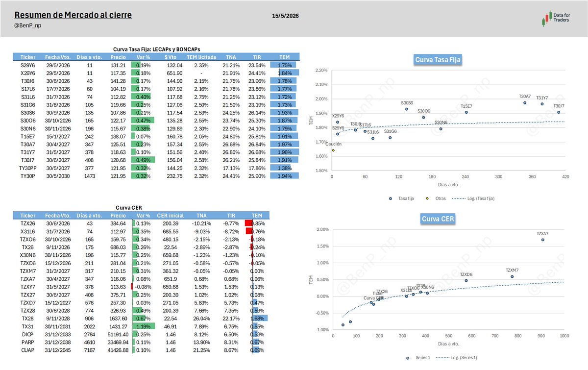Click the 1.19% Var bar of TX31
588x370 pixels.
point(143,325)
